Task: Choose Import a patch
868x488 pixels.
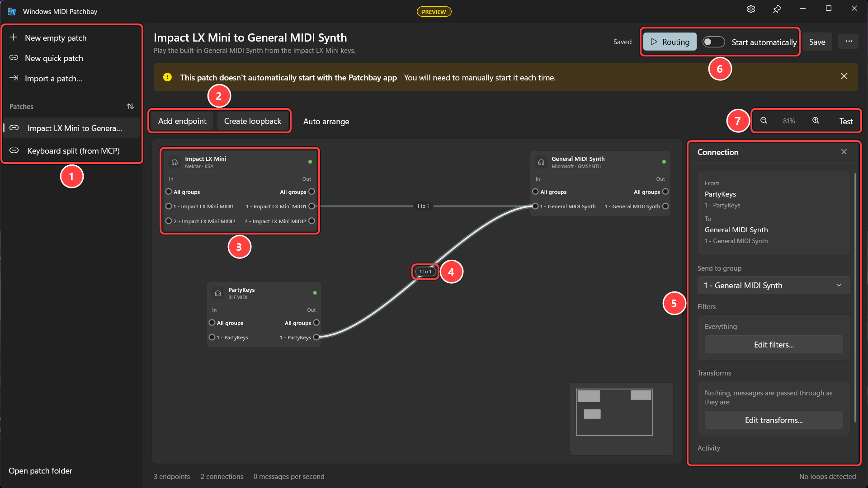Action: (71, 78)
